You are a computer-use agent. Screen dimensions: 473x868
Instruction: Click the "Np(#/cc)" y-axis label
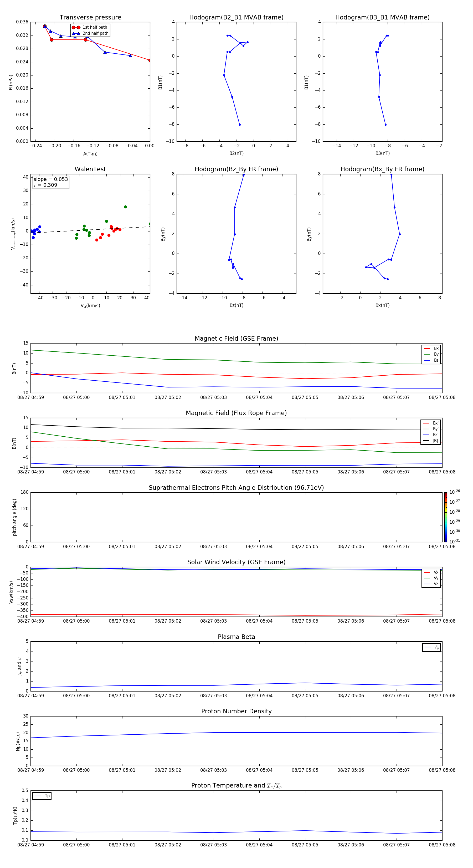18,741
